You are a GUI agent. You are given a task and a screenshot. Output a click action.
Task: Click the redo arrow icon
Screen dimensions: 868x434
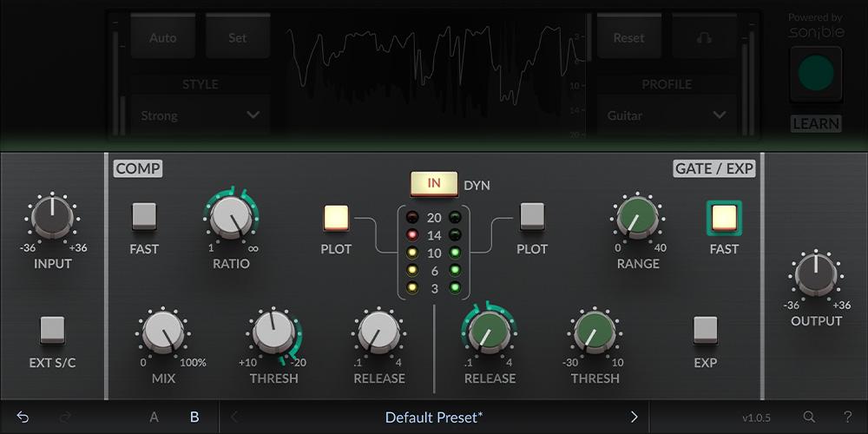(65, 417)
